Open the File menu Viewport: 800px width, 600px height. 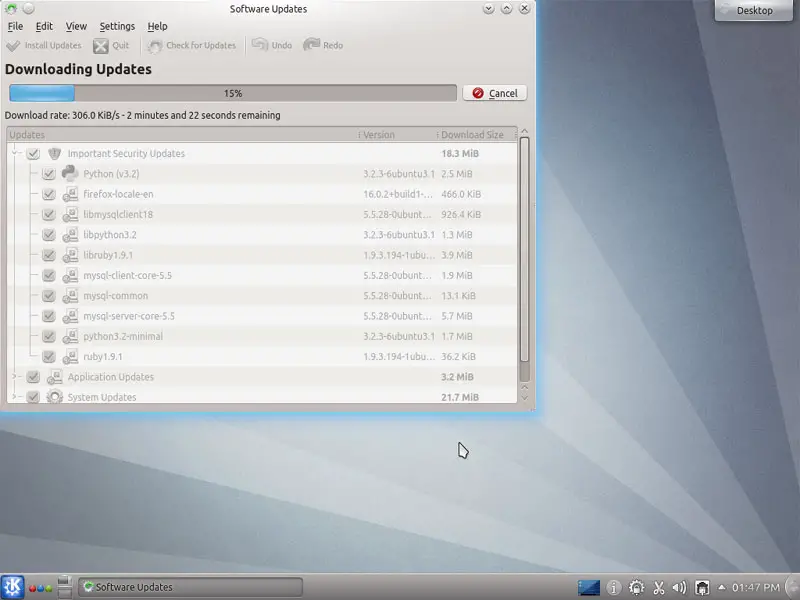(15, 26)
